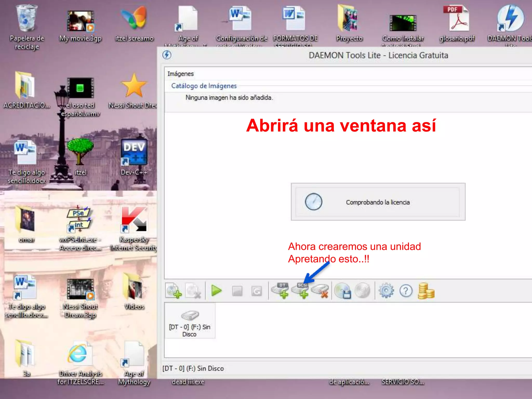Click 'Ninguna imagen ha sido añadida.' text
Viewport: 532px width, 399px height.
(x=229, y=98)
